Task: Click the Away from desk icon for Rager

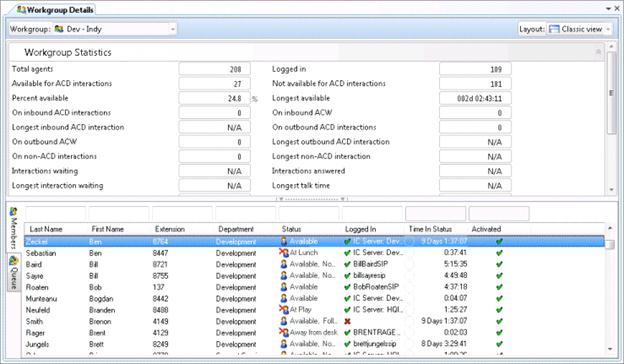Action: coord(284,332)
